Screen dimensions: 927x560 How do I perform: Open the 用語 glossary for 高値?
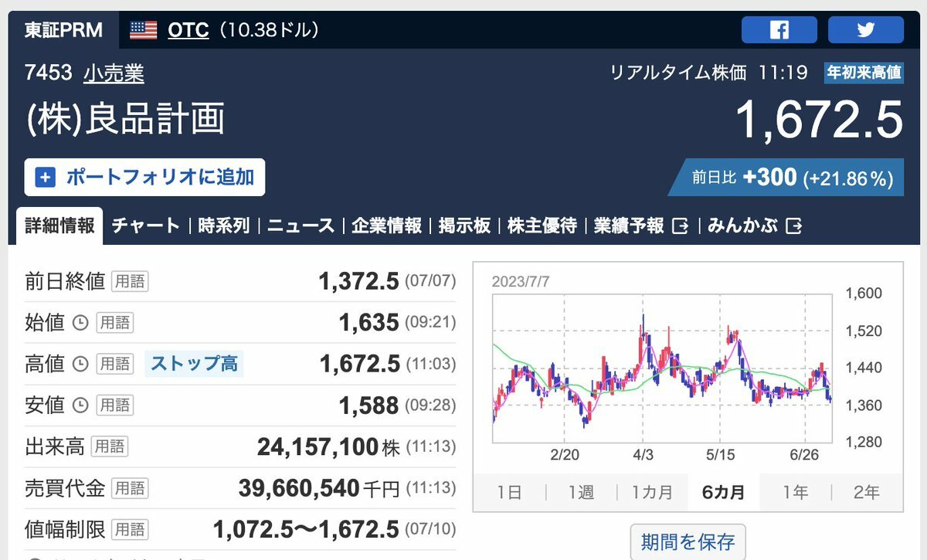click(114, 364)
